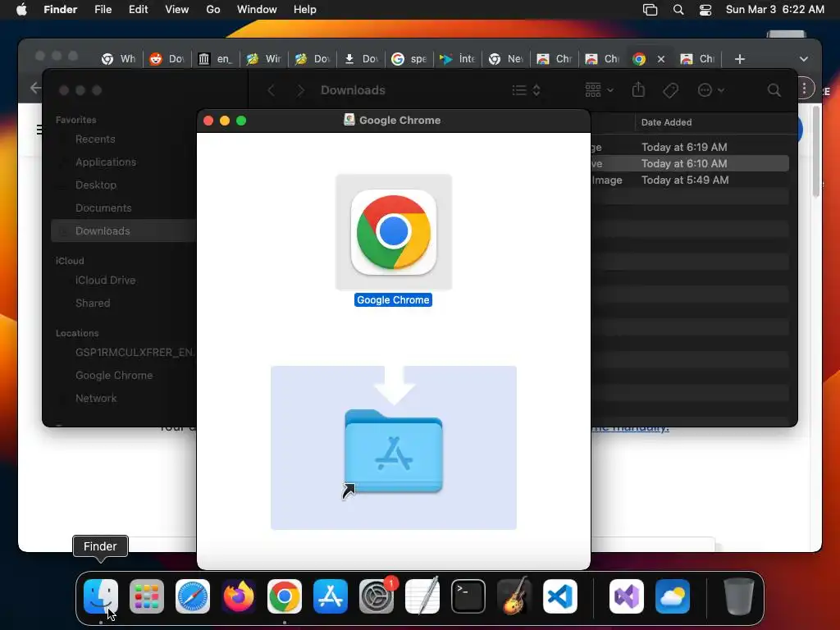Click the Applications folder shortcut in installer

pos(394,451)
